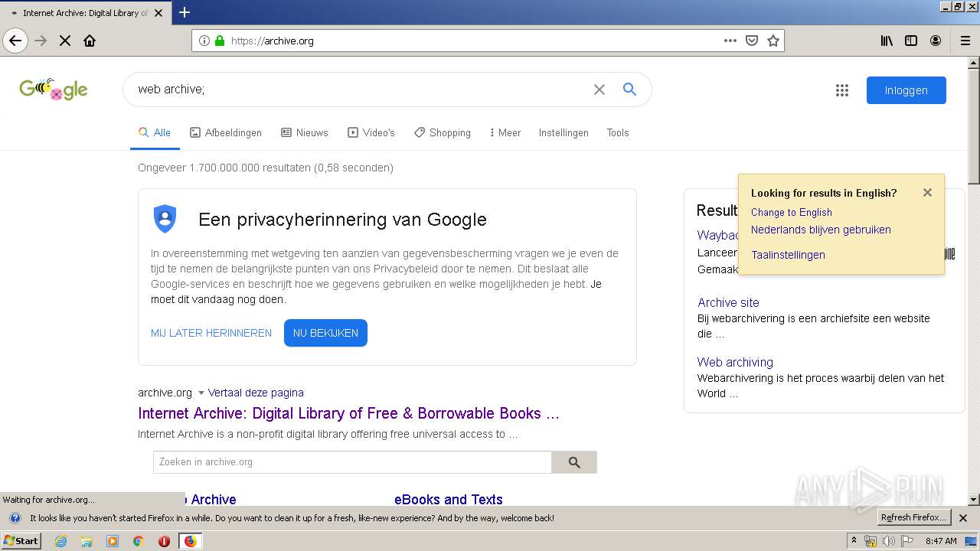The width and height of the screenshot is (980, 551).
Task: Select the Alle results tab
Action: 155,132
